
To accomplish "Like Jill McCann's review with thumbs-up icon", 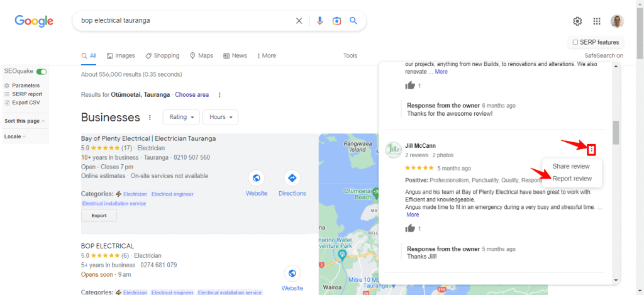I will 410,228.
